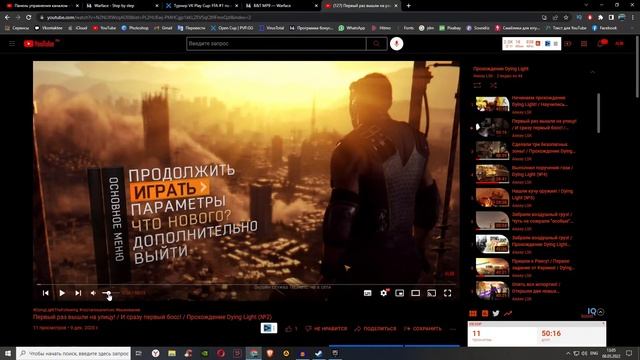Adjust the player volume slider
The height and width of the screenshot is (360, 640).
point(110,293)
